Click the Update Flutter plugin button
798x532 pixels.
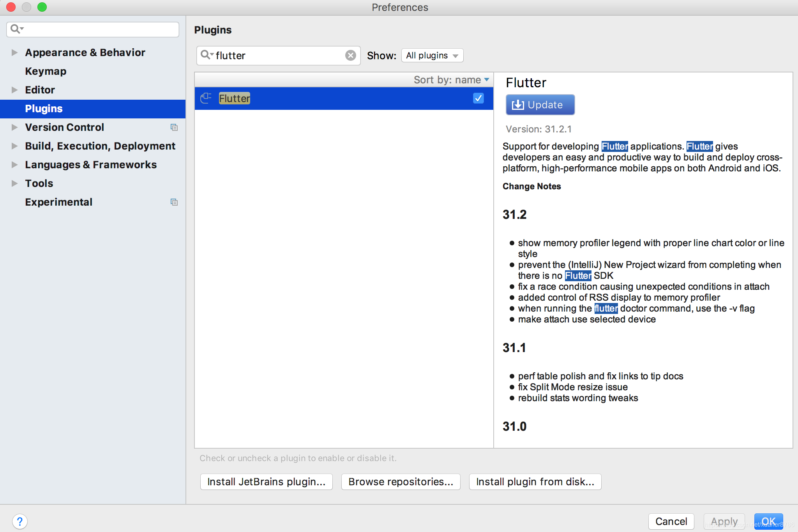point(538,104)
